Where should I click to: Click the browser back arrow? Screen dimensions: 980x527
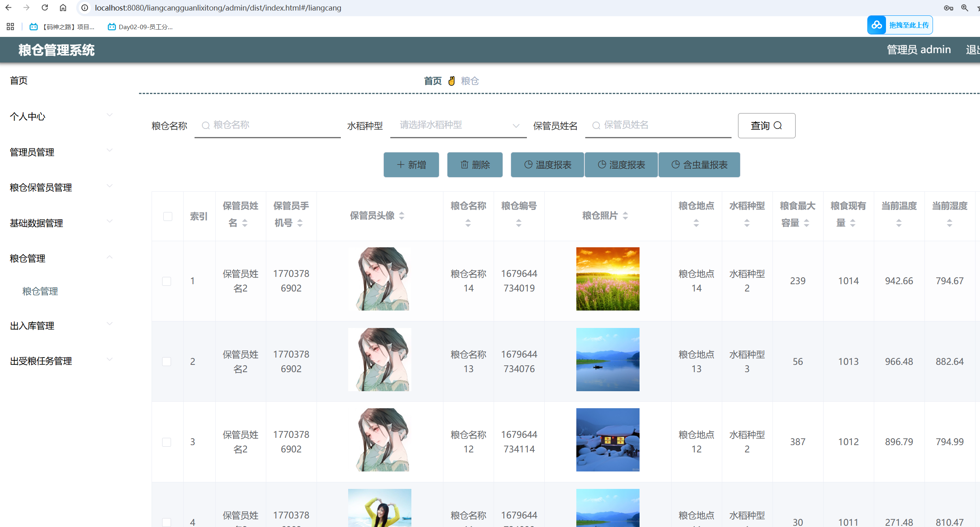click(9, 8)
